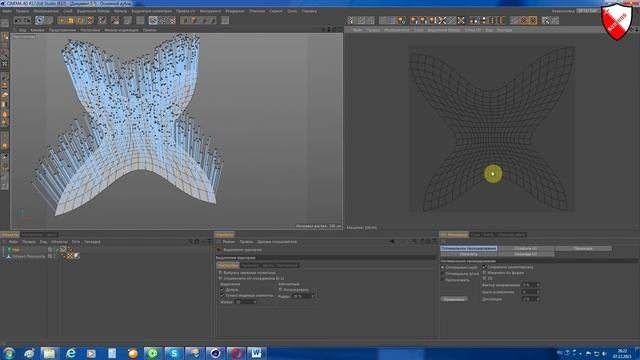Viewport: 640px width, 360px height.
Task: Toggle the limit UV coordinates (0-1) checkbox
Action: click(220, 278)
